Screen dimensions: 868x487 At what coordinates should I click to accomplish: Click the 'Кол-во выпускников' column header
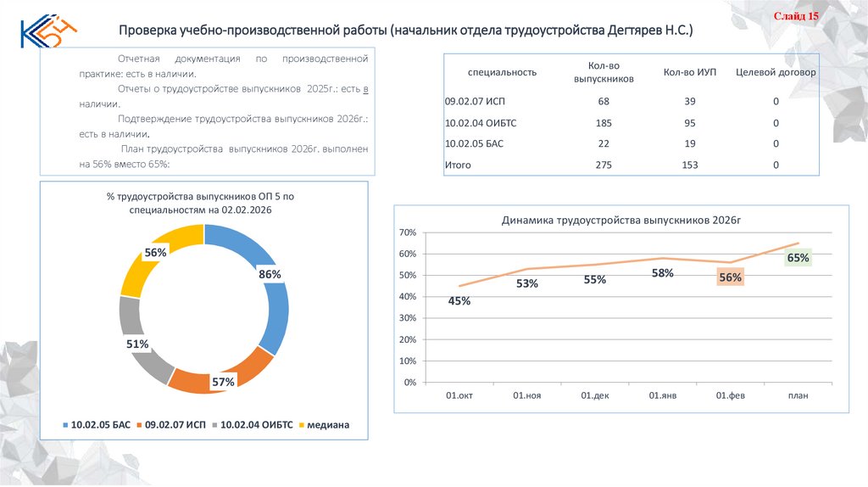(x=604, y=73)
